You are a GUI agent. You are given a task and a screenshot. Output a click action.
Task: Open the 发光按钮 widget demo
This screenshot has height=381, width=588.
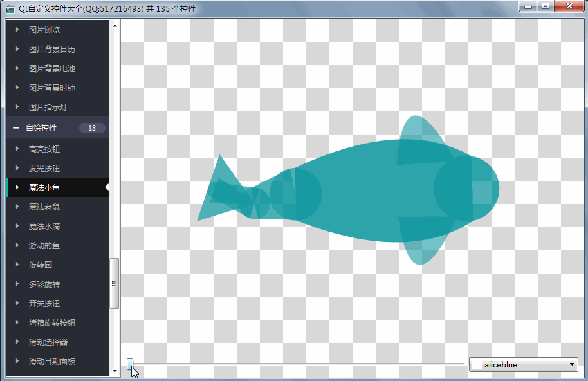coord(44,169)
